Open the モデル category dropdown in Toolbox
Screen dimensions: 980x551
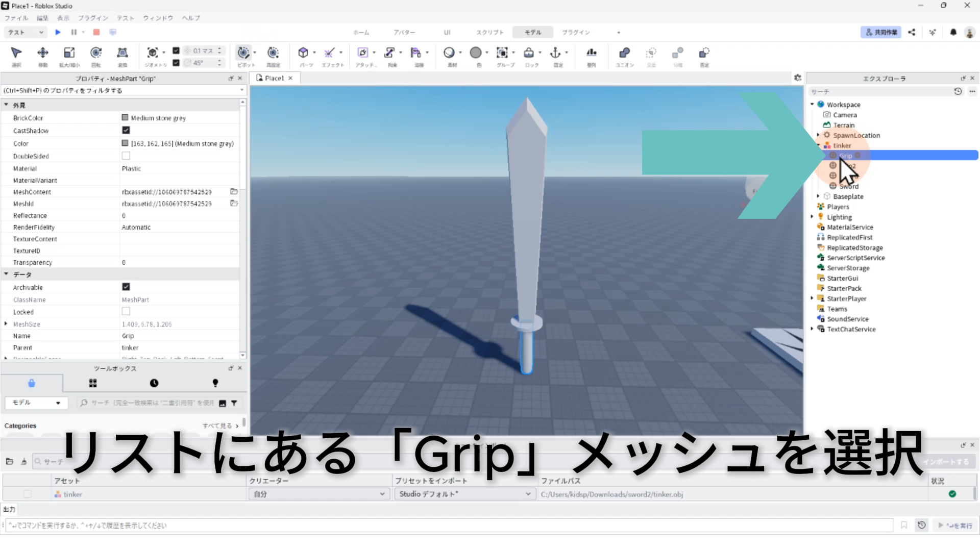click(x=36, y=403)
